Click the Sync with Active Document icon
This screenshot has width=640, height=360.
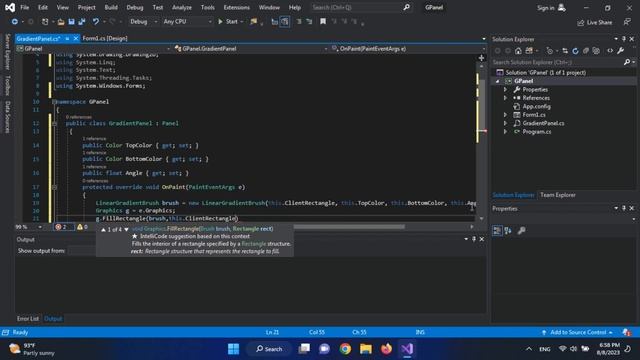[x=565, y=51]
